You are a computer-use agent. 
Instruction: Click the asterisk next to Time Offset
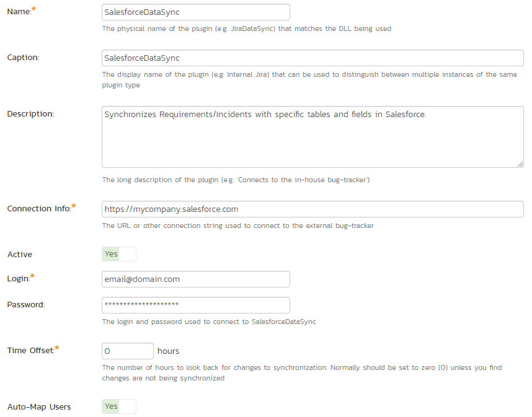(x=57, y=348)
